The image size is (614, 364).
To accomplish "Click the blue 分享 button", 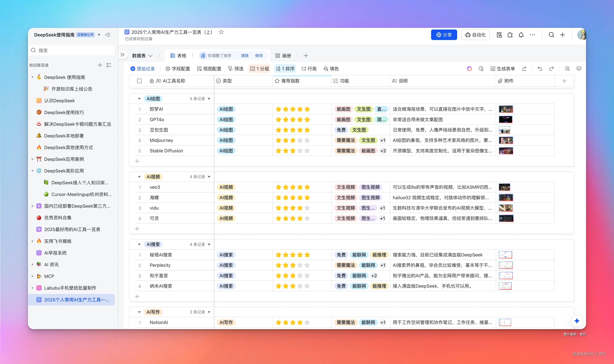I will (444, 35).
